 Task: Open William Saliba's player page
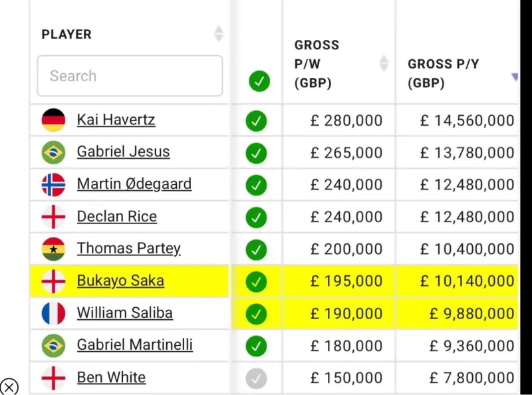pyautogui.click(x=125, y=313)
